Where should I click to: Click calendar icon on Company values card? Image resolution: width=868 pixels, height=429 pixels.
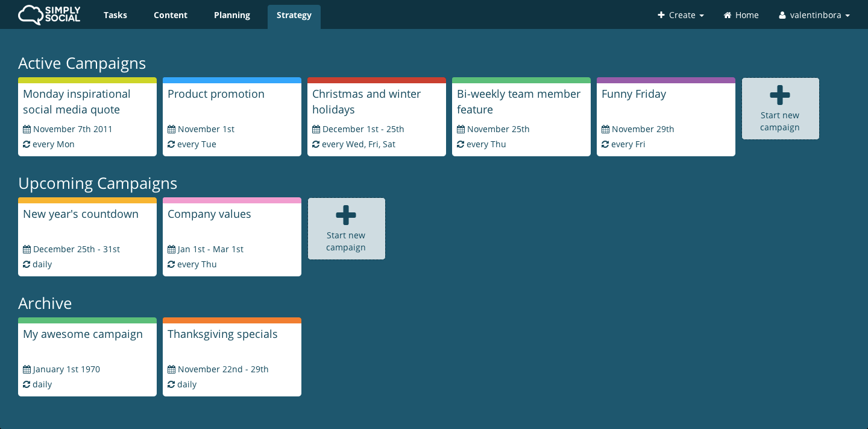tap(171, 249)
